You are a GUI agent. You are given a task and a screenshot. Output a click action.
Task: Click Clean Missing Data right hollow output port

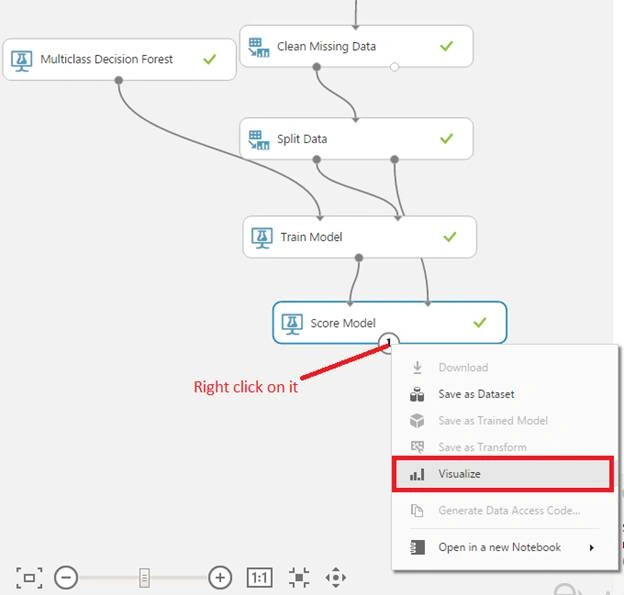coord(394,67)
